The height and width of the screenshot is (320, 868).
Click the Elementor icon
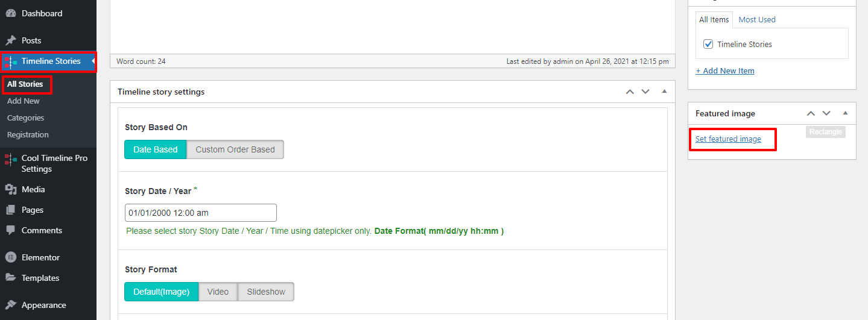click(11, 257)
